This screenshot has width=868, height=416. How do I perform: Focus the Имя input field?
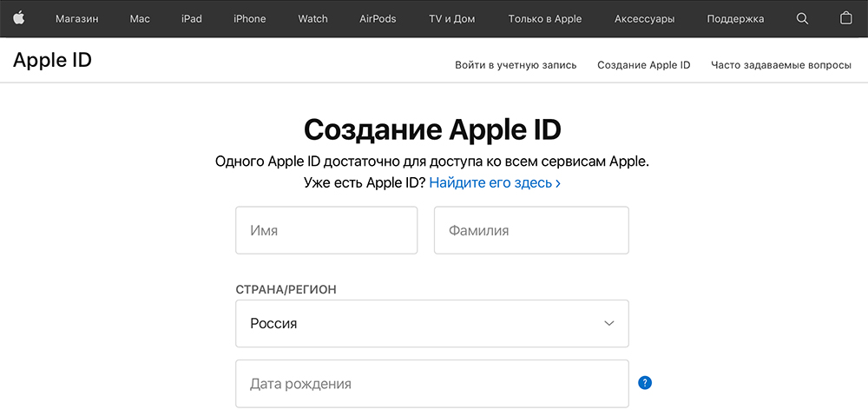click(326, 230)
